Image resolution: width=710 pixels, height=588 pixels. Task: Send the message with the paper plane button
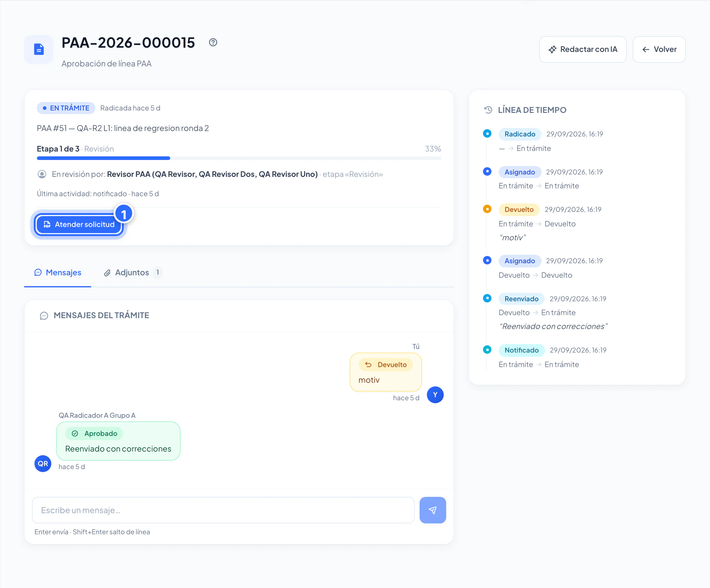coord(433,510)
